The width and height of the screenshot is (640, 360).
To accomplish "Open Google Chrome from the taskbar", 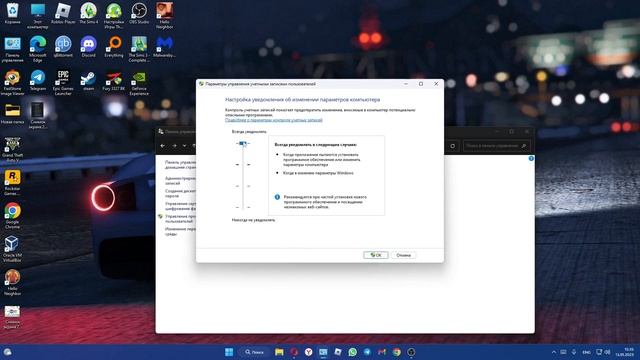I will pos(396,352).
